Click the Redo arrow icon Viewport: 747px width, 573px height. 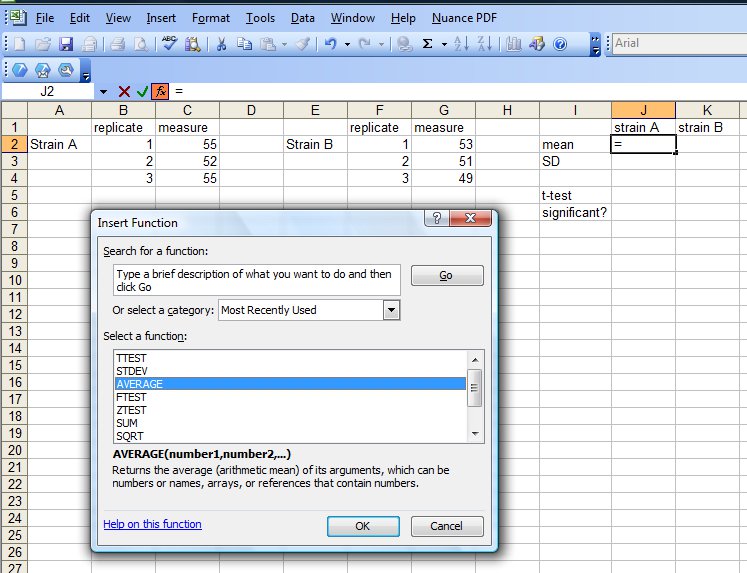[x=365, y=44]
